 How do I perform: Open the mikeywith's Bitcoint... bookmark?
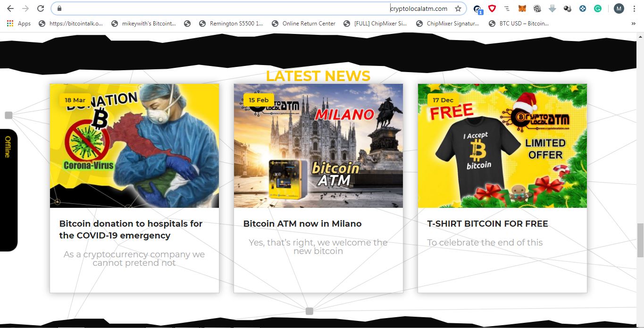tap(143, 23)
